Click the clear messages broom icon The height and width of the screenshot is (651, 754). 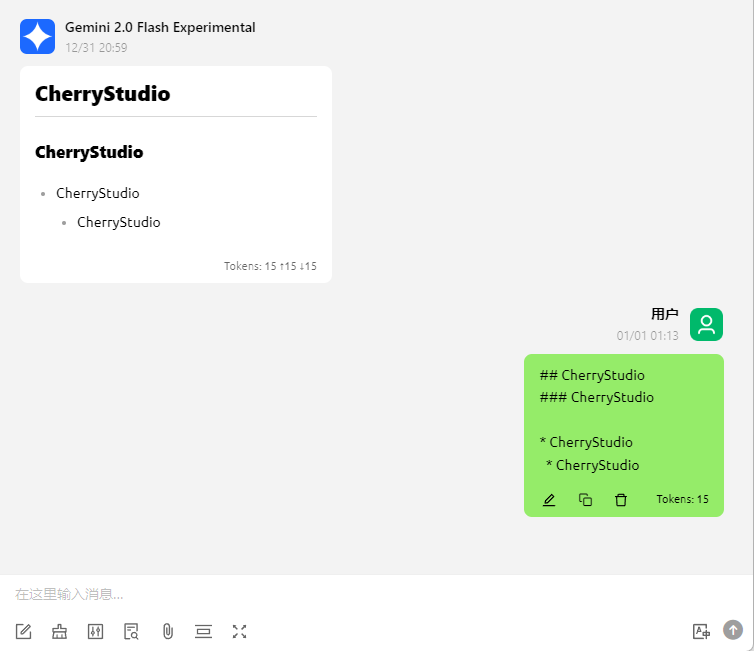(x=60, y=631)
